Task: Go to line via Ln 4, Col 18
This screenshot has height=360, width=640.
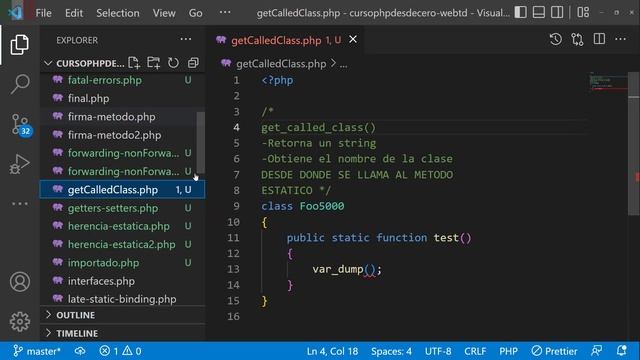Action: pyautogui.click(x=332, y=351)
